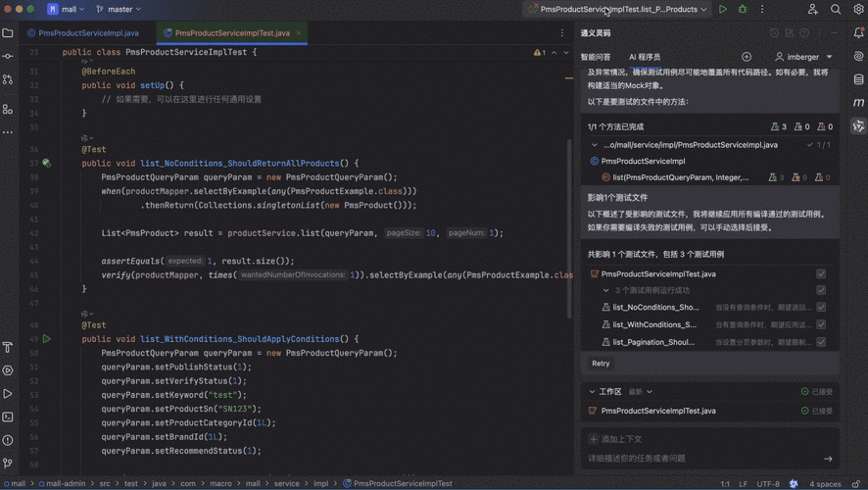The image size is (868, 490).
Task: Click the task description input field
Action: pos(703,459)
